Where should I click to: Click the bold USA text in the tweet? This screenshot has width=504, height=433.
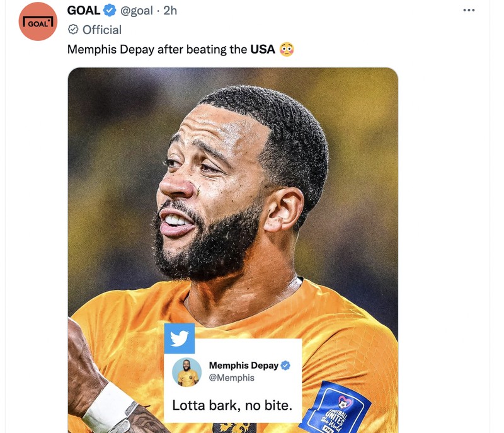click(x=263, y=49)
